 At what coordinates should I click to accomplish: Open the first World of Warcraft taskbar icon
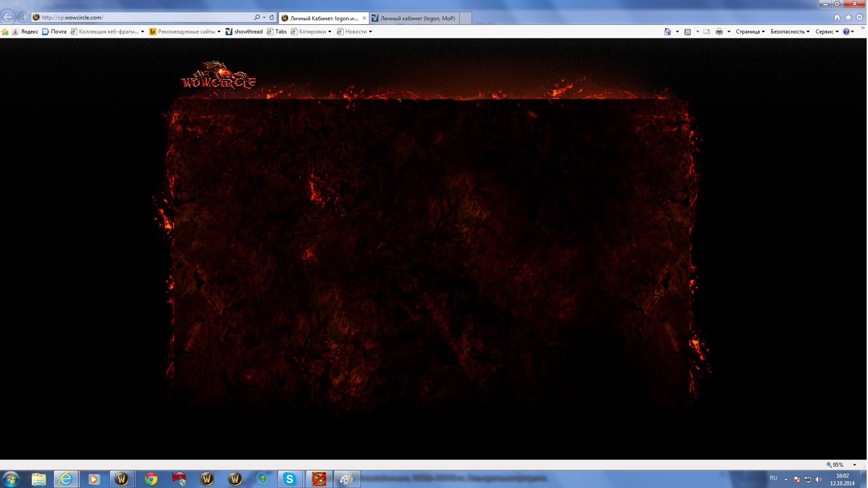[122, 479]
